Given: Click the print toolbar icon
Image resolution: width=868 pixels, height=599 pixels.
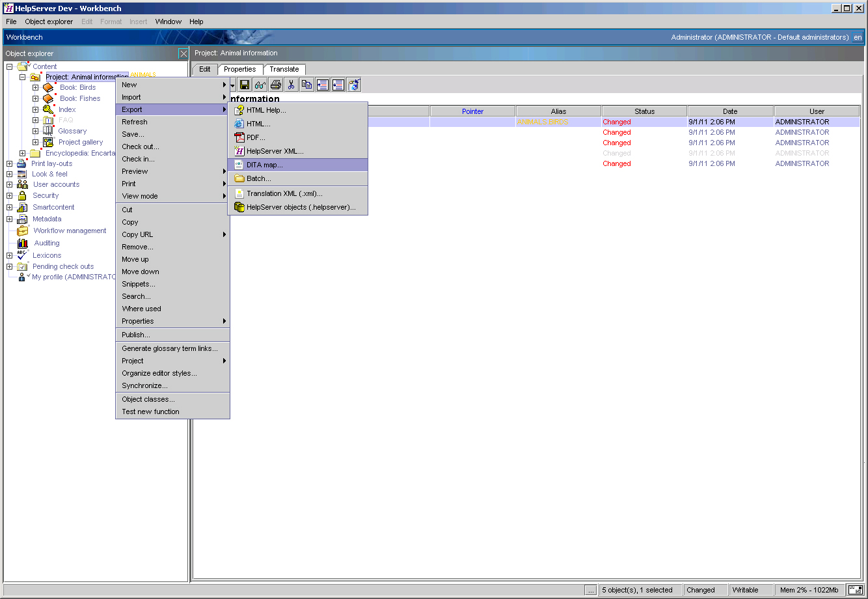Looking at the screenshot, I should 275,84.
